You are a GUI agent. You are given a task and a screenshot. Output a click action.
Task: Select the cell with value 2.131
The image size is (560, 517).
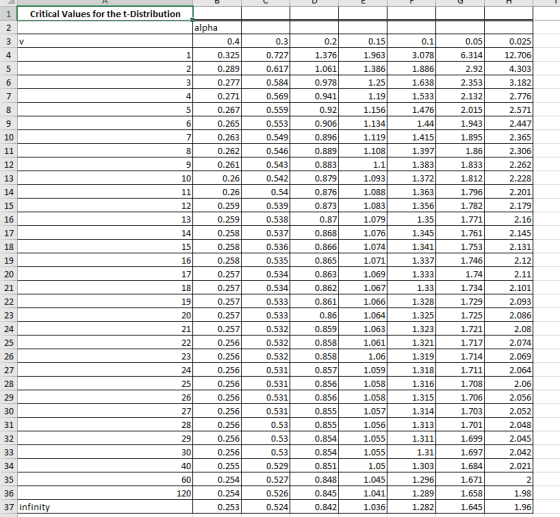[509, 247]
